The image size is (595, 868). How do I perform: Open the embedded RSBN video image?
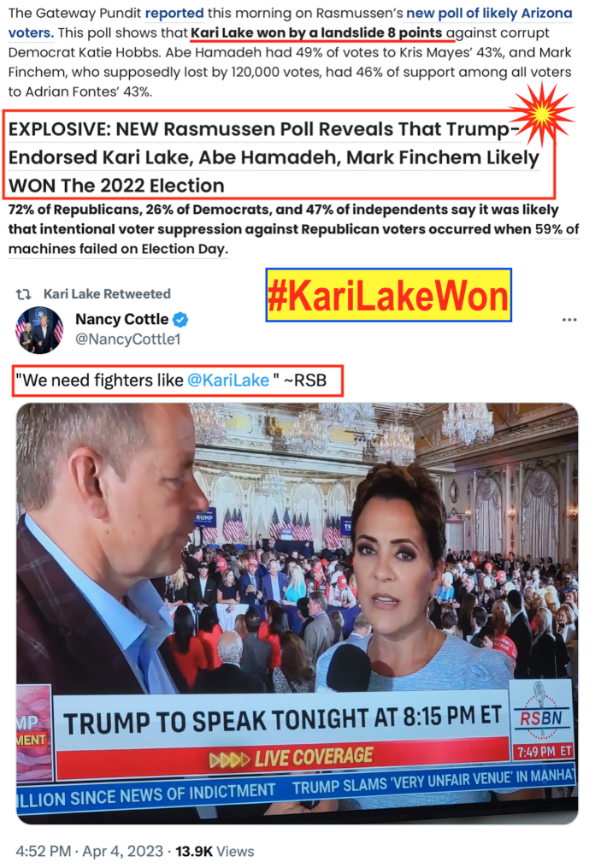[297, 613]
